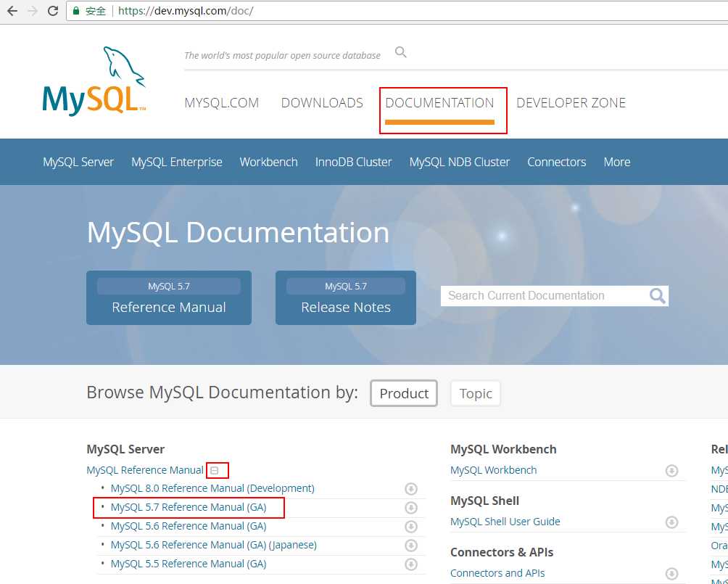This screenshot has width=728, height=584.
Task: Browse documentation by Topic
Action: tap(476, 393)
